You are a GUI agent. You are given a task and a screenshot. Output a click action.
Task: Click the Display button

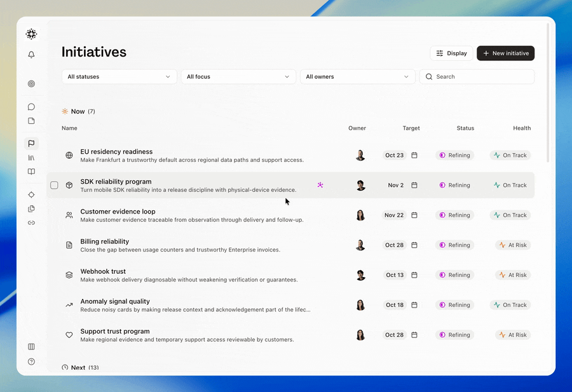click(452, 53)
